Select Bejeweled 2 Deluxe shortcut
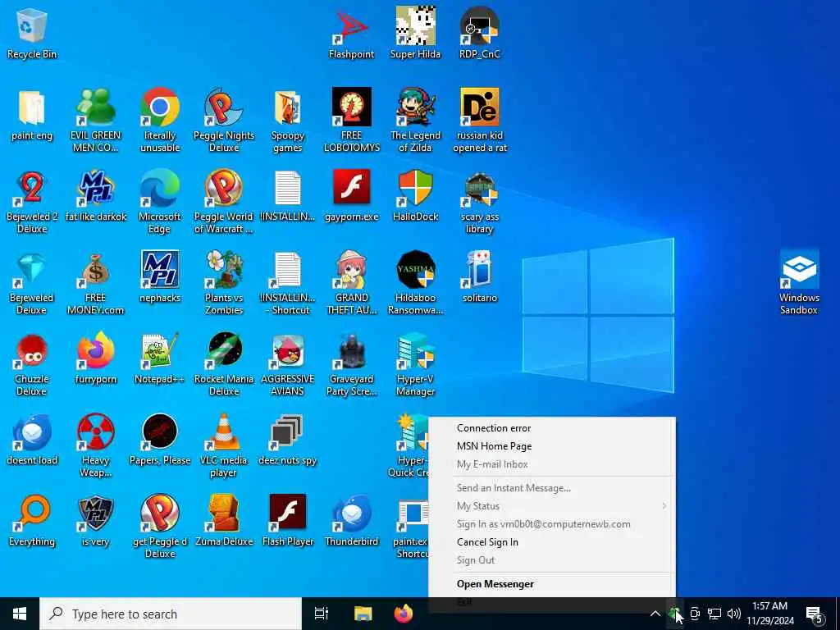Viewport: 840px width, 630px height. [32, 202]
